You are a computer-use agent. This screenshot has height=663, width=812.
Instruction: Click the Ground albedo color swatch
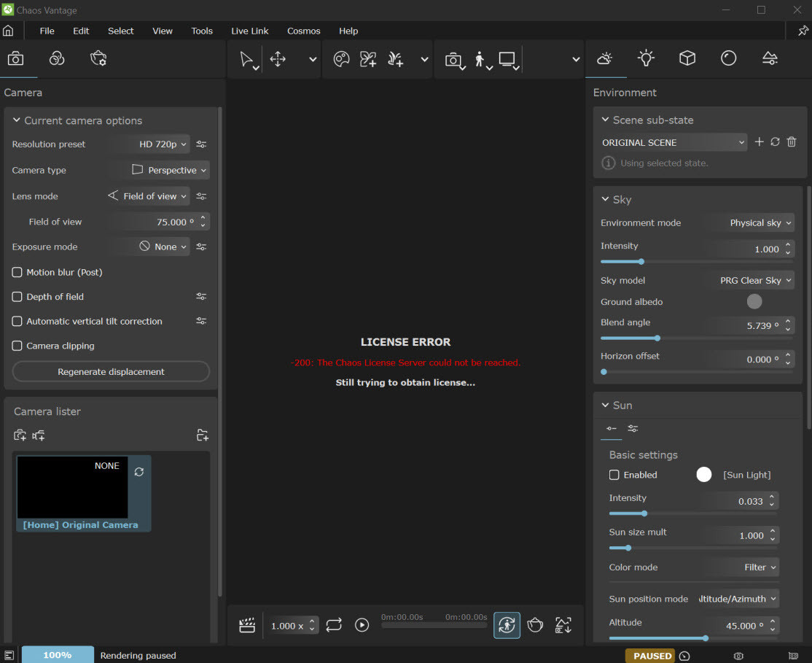[754, 302]
